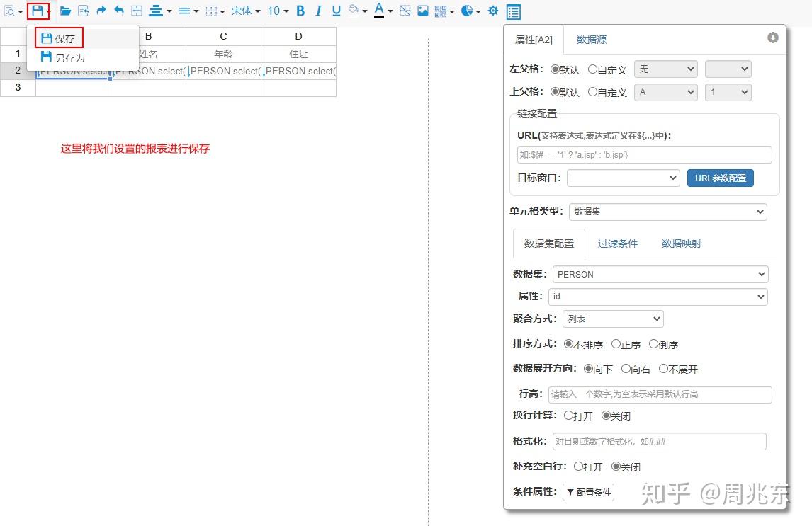Open the QR code insertion tool

click(x=440, y=11)
